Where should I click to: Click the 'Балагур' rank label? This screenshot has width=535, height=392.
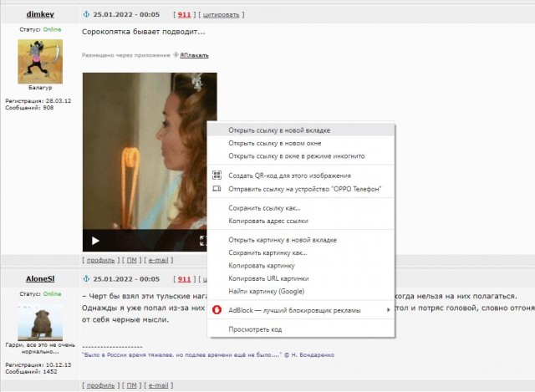pyautogui.click(x=40, y=88)
